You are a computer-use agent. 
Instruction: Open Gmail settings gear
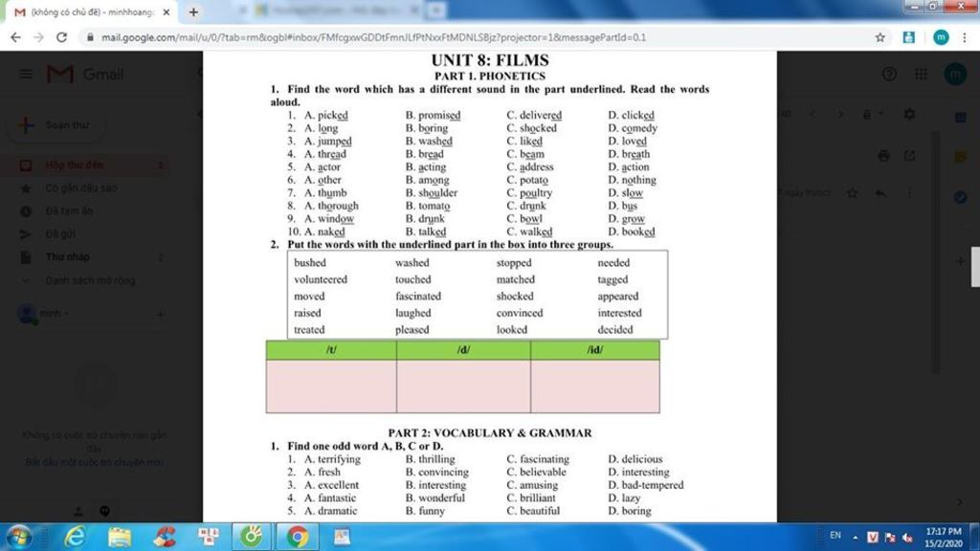click(x=909, y=114)
